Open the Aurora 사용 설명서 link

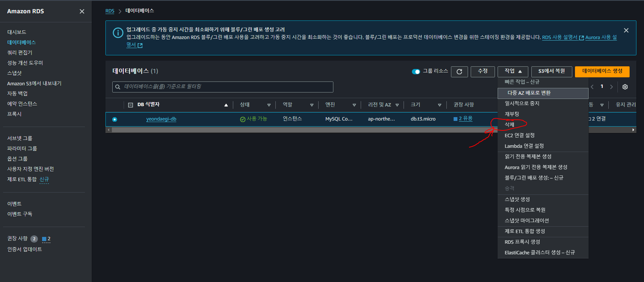tap(601, 38)
